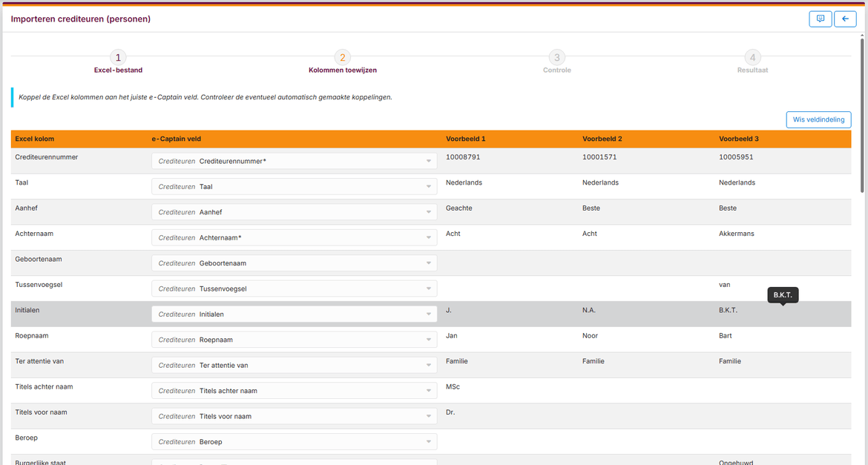Click the back arrow icon button
This screenshot has height=465, width=868.
(845, 19)
